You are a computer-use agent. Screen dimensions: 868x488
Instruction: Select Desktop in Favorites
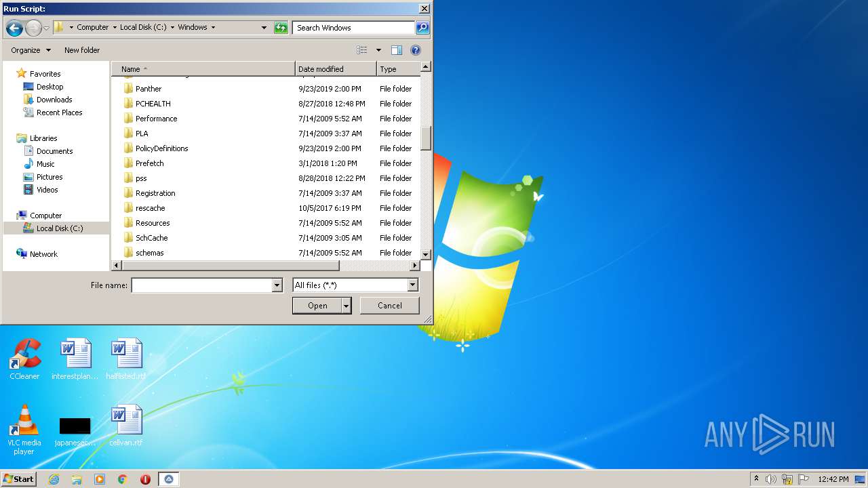[x=50, y=87]
